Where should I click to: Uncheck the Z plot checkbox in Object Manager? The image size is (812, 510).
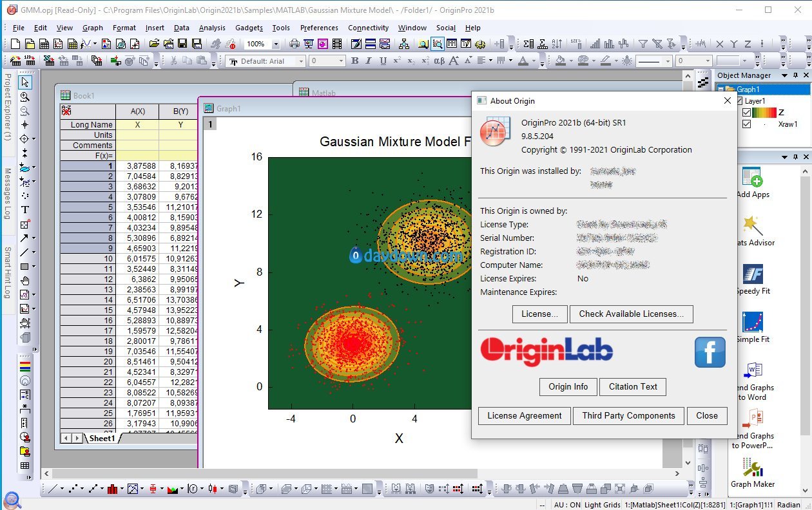point(746,113)
